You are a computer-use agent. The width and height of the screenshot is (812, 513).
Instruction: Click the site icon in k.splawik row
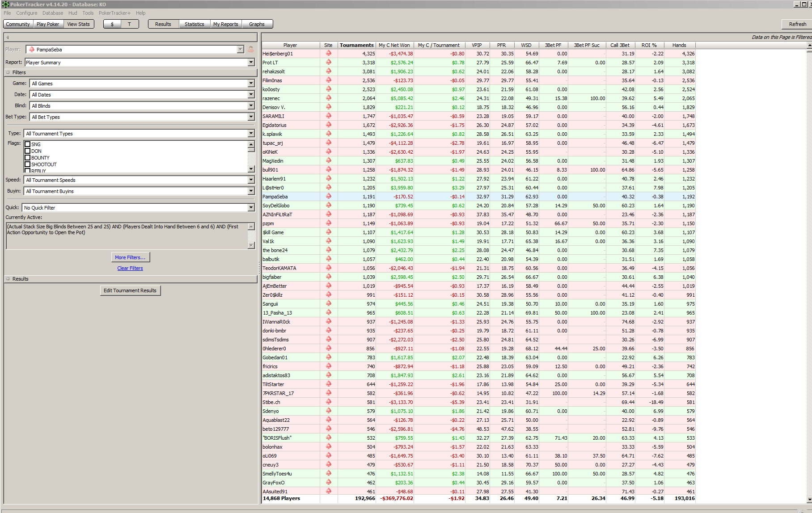(329, 134)
